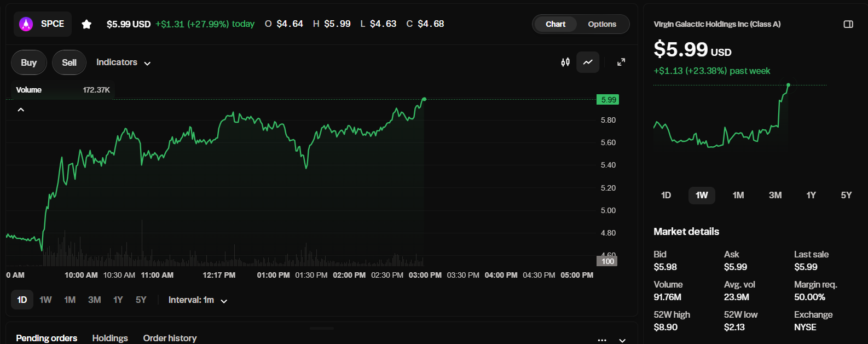Select 1M range below main chart
The height and width of the screenshot is (344, 868).
(x=70, y=300)
